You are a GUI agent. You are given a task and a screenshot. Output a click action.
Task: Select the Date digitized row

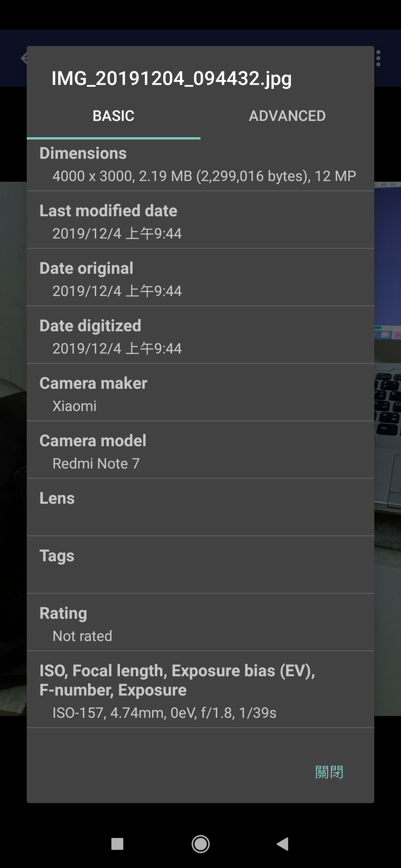tap(200, 336)
